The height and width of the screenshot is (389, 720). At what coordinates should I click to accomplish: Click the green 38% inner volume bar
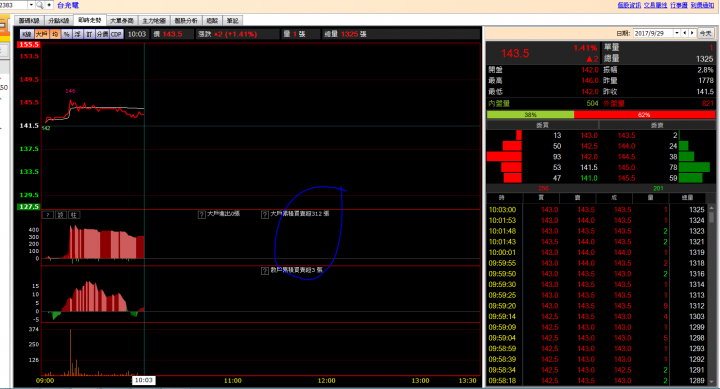coord(530,114)
